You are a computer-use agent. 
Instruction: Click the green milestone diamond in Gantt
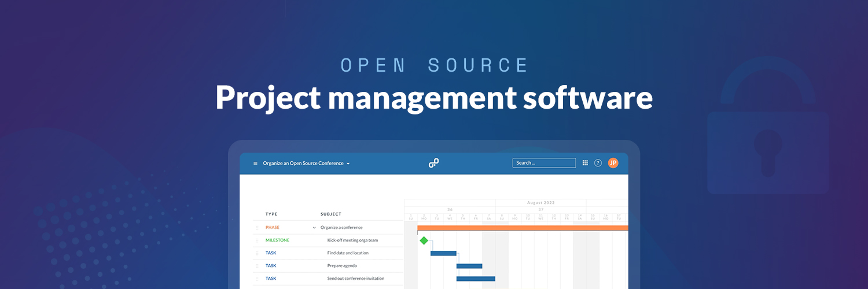pyautogui.click(x=424, y=240)
